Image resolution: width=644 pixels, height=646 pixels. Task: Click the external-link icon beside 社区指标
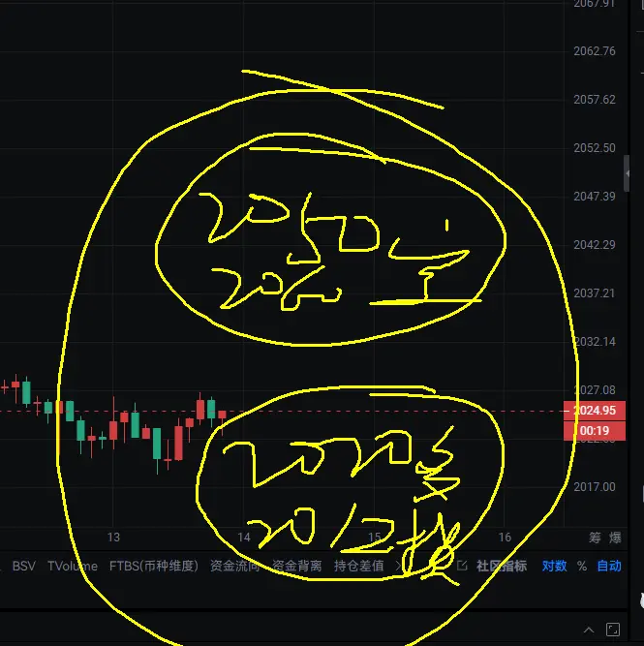point(462,566)
